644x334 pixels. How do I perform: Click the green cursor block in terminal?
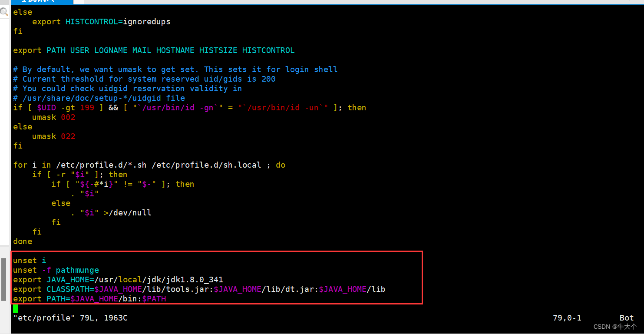click(x=16, y=308)
